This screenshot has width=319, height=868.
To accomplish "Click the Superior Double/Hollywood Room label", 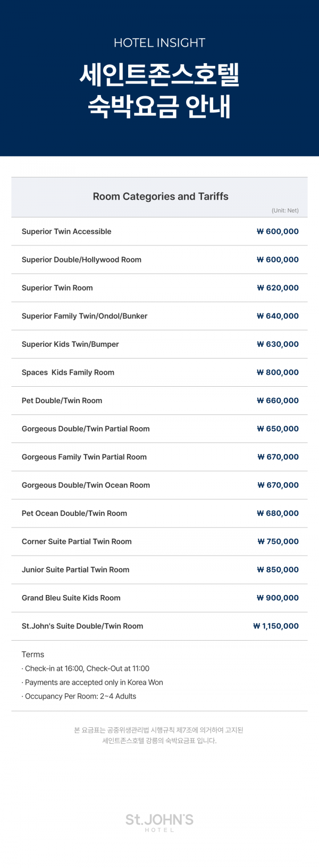I will (x=81, y=260).
